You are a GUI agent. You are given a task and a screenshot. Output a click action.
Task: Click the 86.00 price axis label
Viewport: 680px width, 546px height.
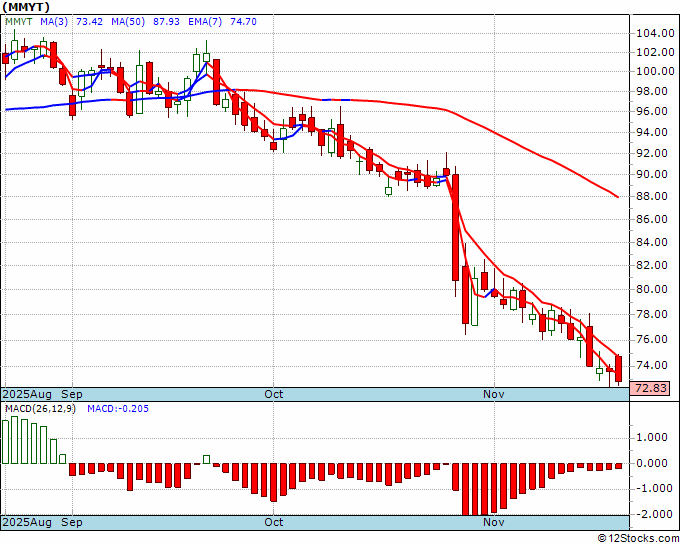pyautogui.click(x=652, y=219)
